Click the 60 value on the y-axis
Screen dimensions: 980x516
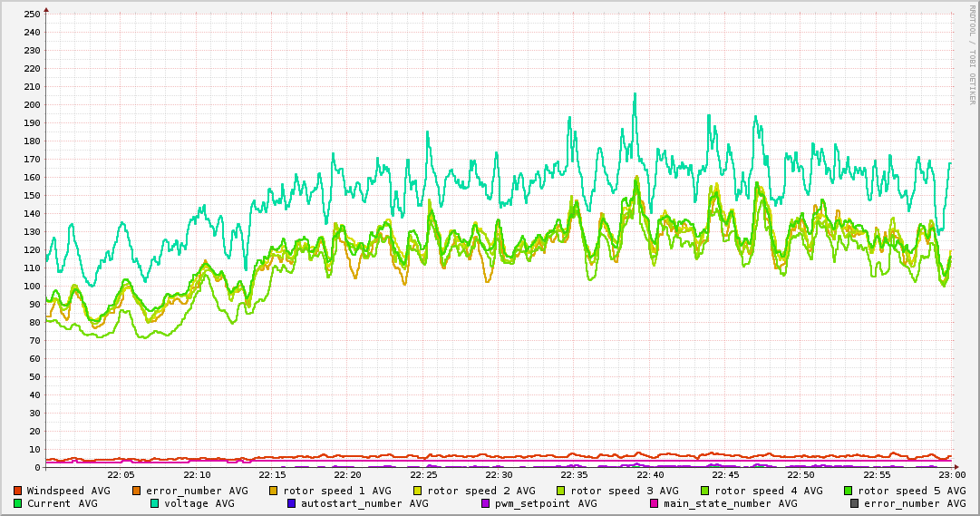click(34, 358)
